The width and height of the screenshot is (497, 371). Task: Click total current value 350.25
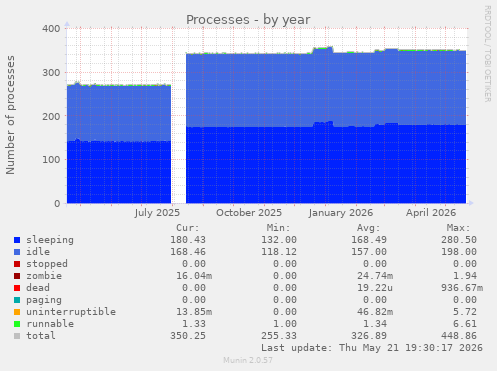coord(188,336)
